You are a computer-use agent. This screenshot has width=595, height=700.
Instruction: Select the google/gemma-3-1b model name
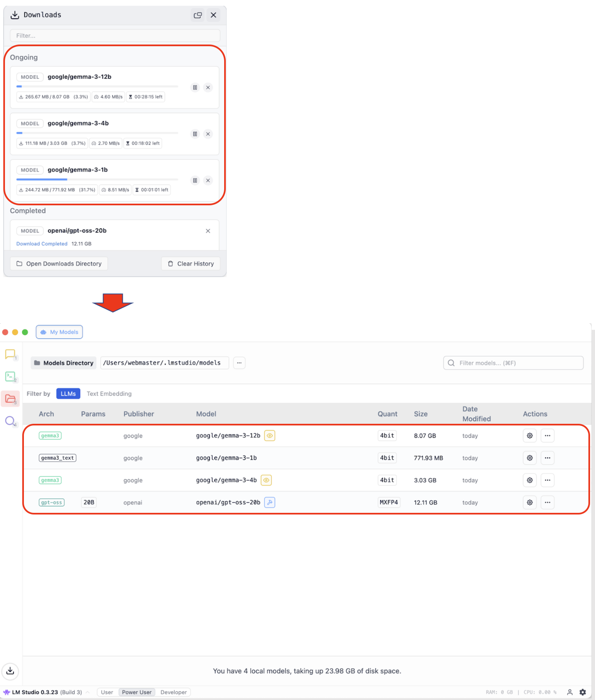pos(227,458)
